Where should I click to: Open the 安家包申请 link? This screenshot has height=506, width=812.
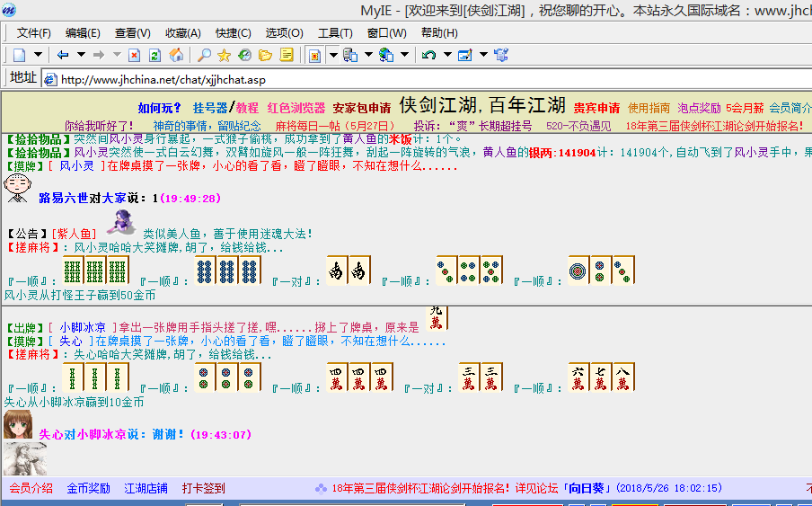[x=362, y=108]
